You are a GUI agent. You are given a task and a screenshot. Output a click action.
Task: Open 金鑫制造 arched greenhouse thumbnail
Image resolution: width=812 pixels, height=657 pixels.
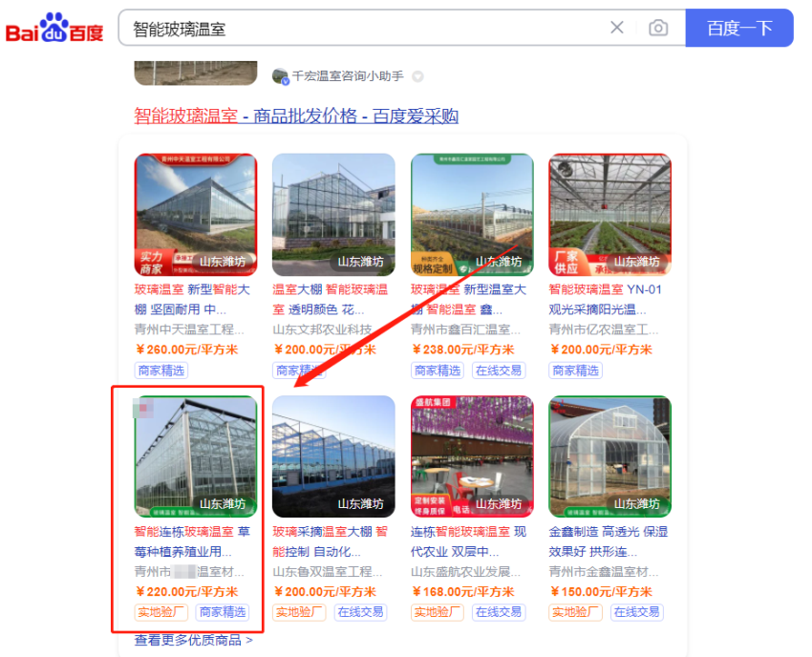pos(610,456)
